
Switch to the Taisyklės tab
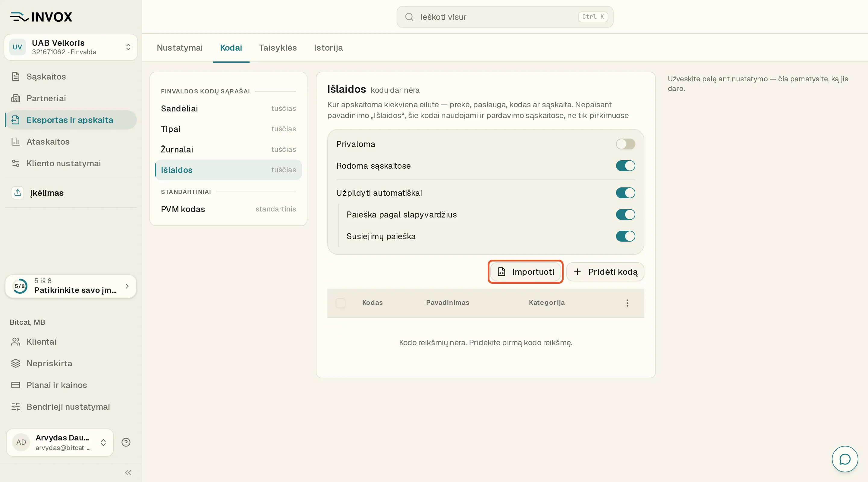coord(278,48)
